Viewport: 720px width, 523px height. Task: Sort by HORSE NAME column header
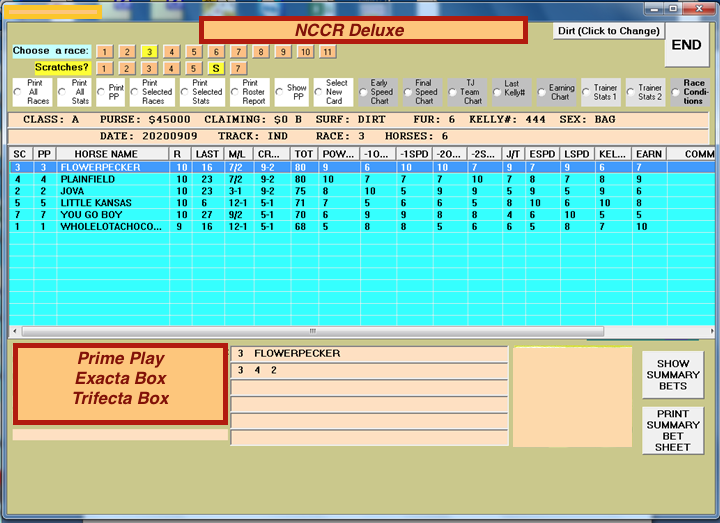point(112,154)
